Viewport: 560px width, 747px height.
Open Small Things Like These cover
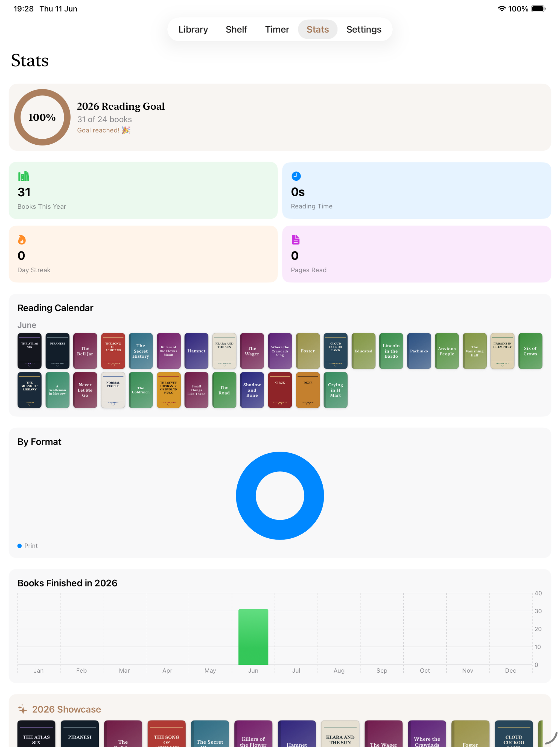pos(197,390)
